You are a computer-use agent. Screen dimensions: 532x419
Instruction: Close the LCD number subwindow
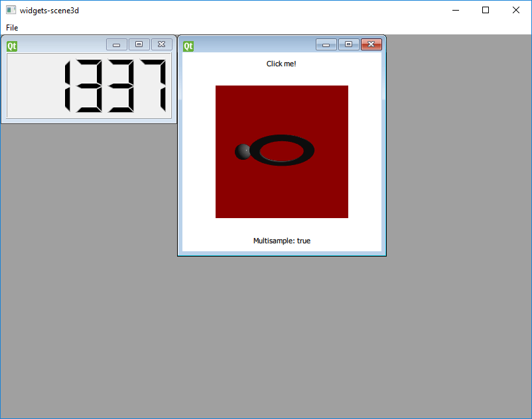(x=161, y=44)
